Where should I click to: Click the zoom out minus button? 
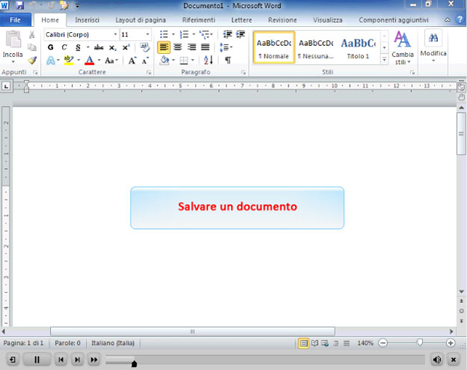[x=383, y=343]
